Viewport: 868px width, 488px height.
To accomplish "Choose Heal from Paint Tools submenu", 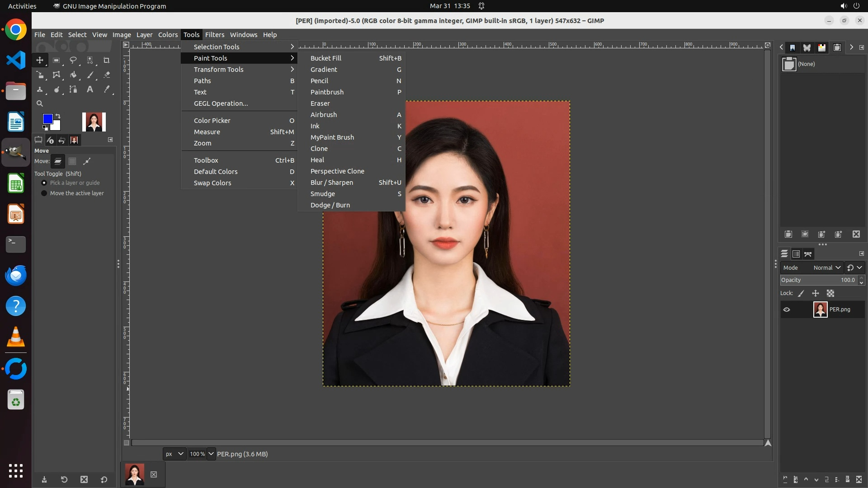I will pos(317,160).
